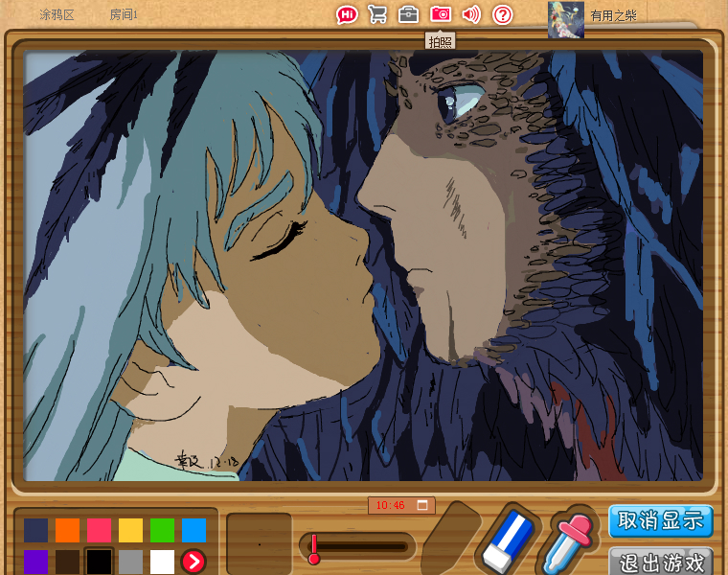Select the white color swatch
The image size is (728, 575).
pyautogui.click(x=162, y=562)
